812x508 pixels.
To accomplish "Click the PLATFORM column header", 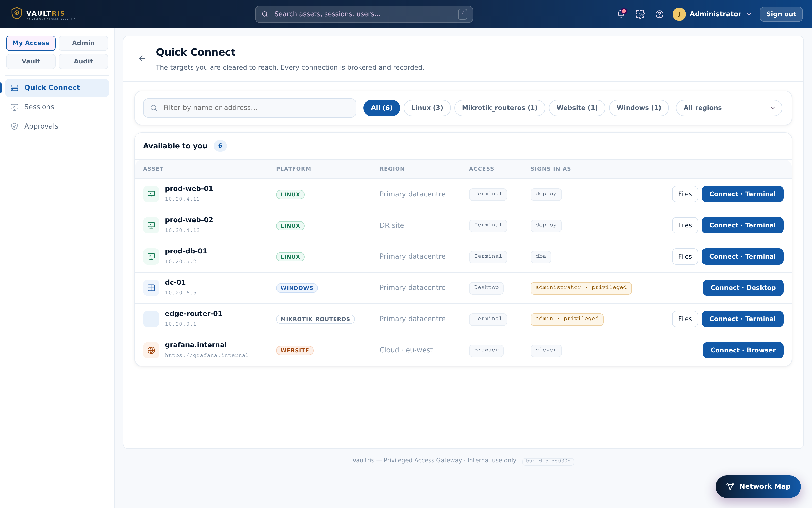I will pos(294,169).
